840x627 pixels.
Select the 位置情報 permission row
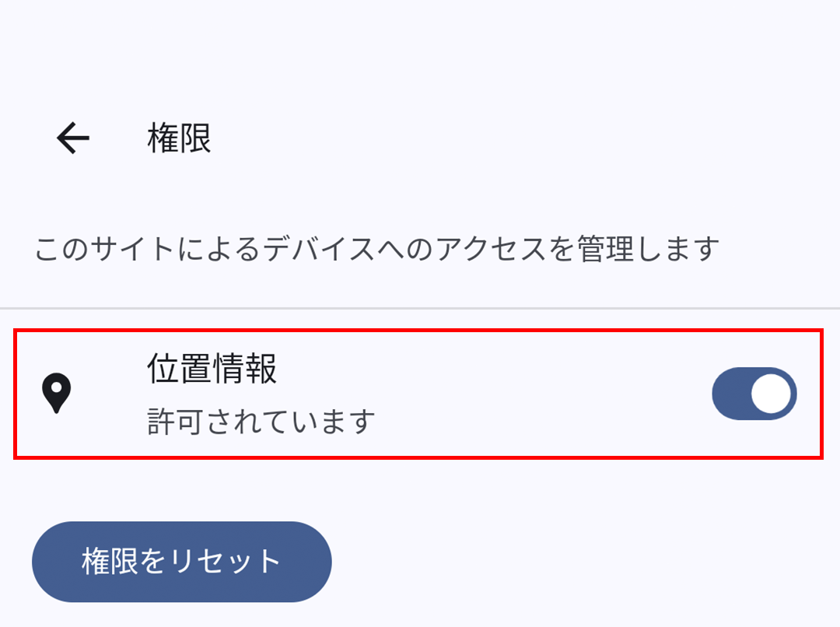[x=418, y=394]
